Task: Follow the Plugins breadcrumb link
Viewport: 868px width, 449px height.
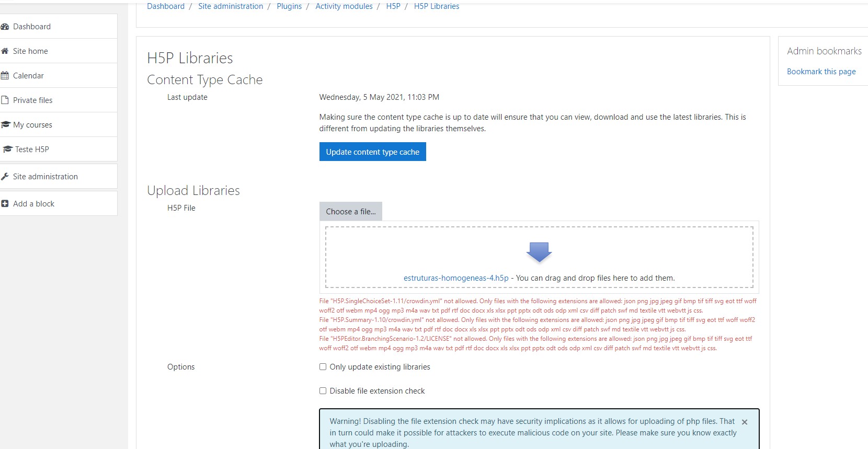Action: [289, 6]
